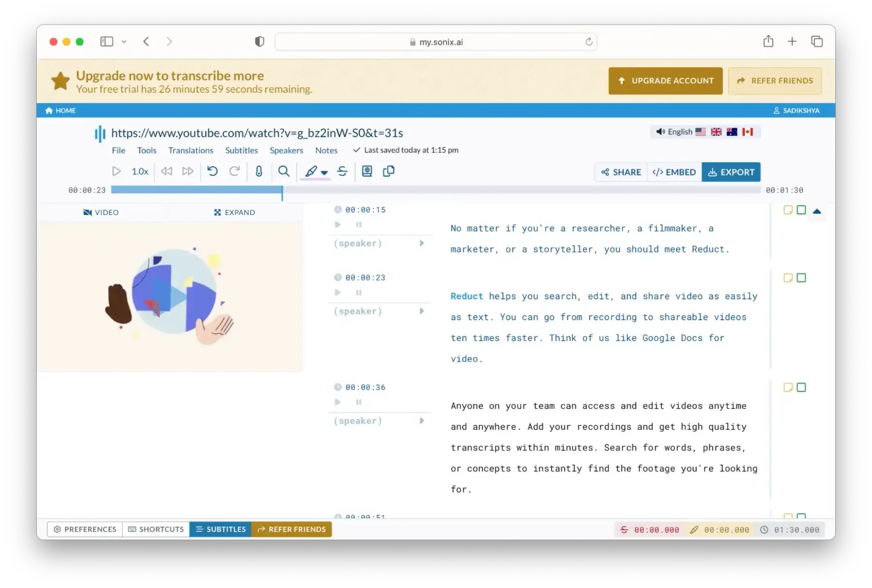Click the 00:00:23 timestamp
The height and width of the screenshot is (588, 872).
pyautogui.click(x=365, y=278)
